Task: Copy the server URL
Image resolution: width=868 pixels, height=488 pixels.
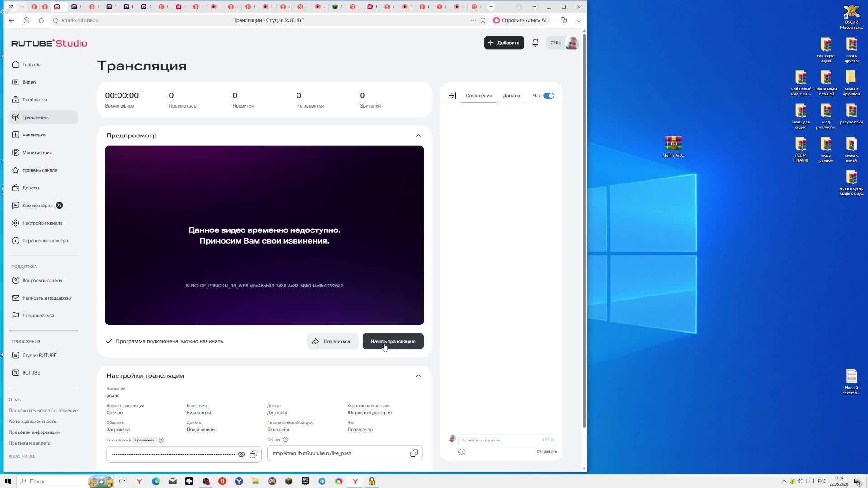Action: point(414,453)
